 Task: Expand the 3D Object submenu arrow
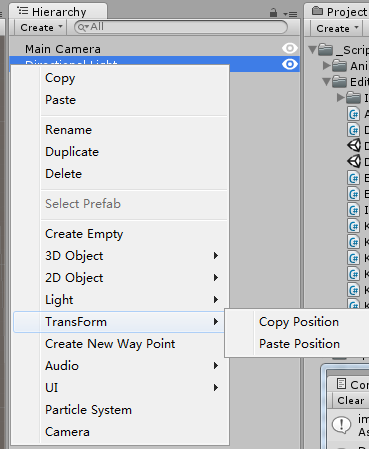coord(216,256)
